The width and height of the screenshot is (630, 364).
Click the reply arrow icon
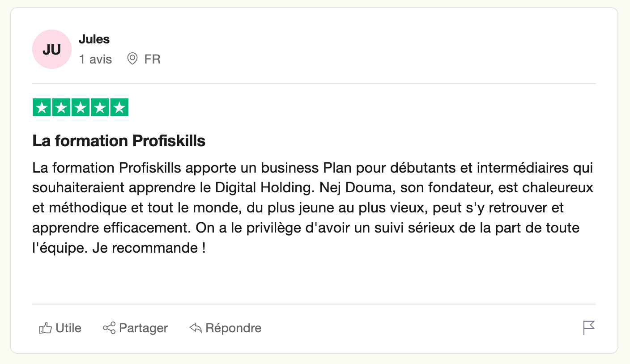196,328
